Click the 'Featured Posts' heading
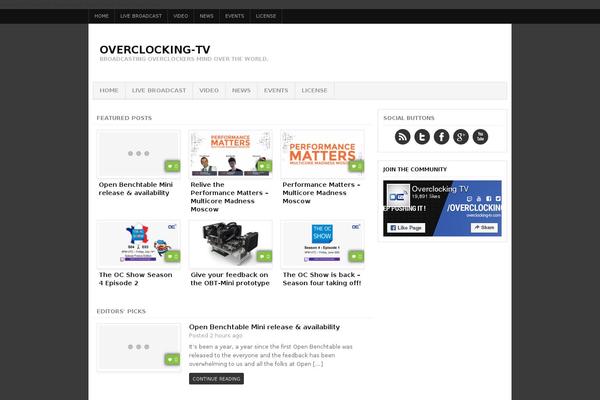The height and width of the screenshot is (400, 600). point(124,118)
